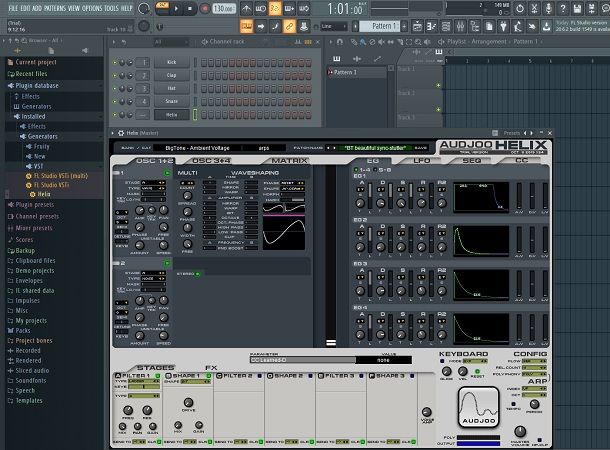610x450 pixels.
Task: Open the mixer from the toolbar
Action: point(460,26)
